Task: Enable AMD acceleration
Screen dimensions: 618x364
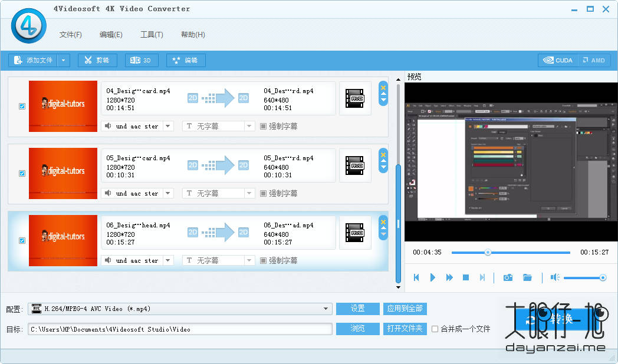Action: click(x=594, y=60)
